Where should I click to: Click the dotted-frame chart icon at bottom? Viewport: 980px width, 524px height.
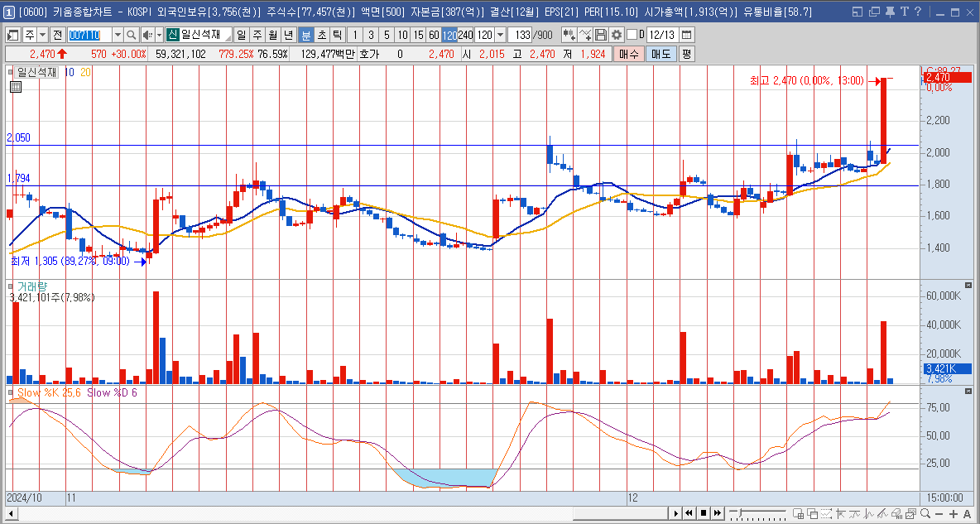pyautogui.click(x=826, y=513)
